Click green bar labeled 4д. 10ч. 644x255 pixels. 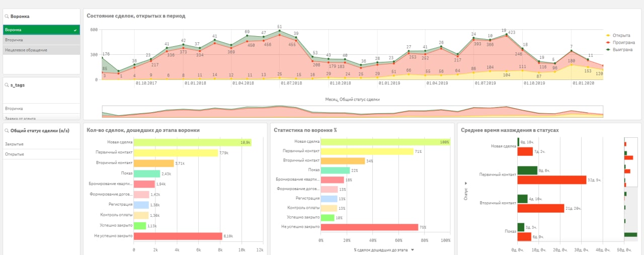point(522,199)
